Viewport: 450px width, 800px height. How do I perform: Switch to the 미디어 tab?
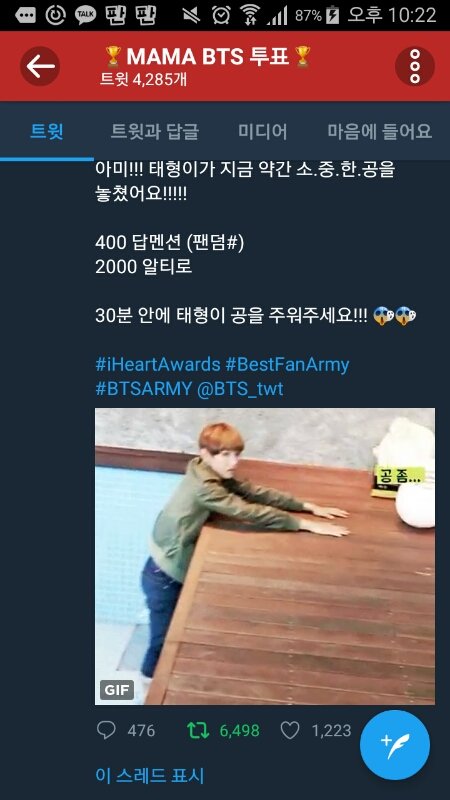click(x=263, y=132)
